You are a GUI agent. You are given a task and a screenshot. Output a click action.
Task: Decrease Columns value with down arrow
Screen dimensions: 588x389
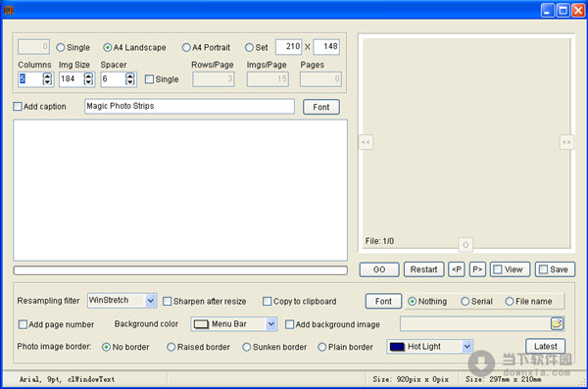pos(47,82)
